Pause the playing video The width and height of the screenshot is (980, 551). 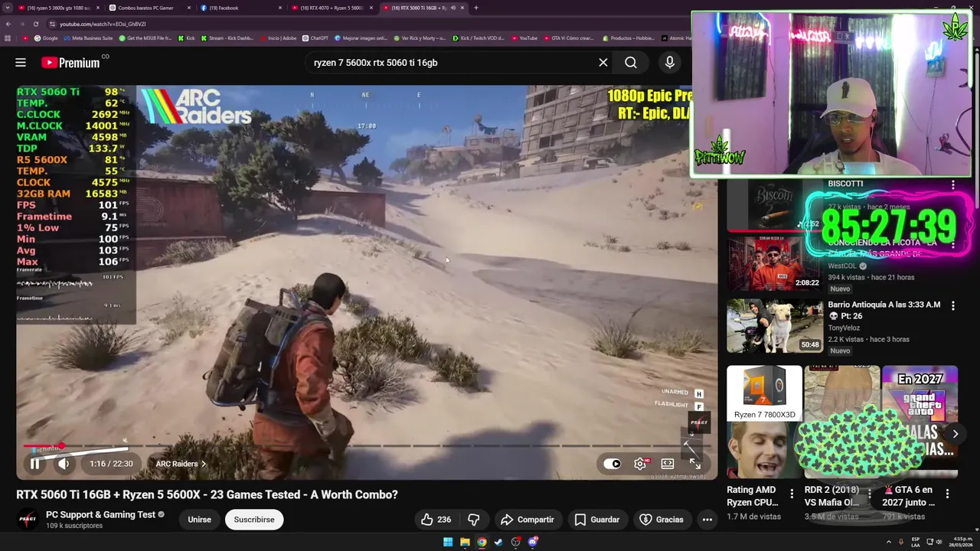pos(34,464)
